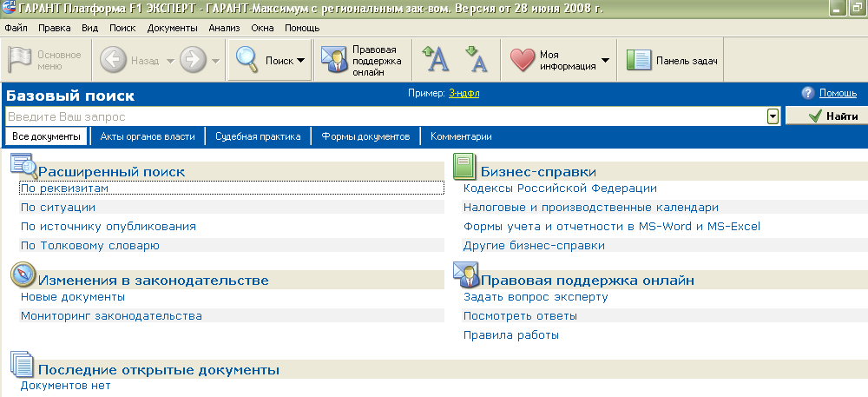The height and width of the screenshot is (397, 868).
Task: Open the Панель задач toolbar icon
Action: 639,60
